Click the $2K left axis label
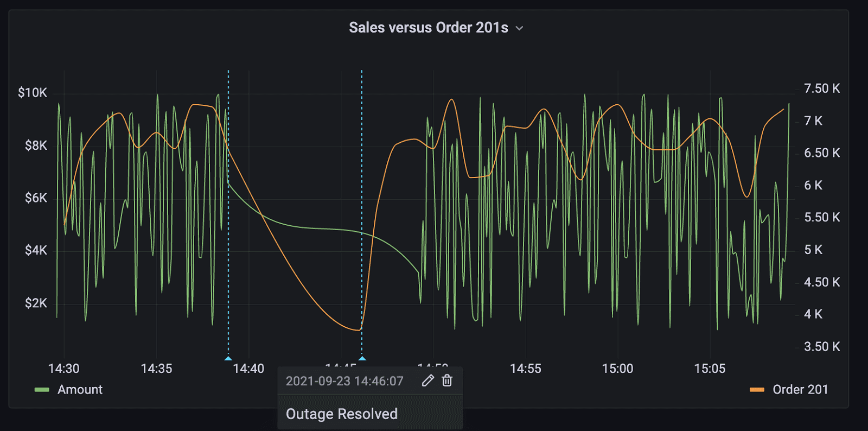Viewport: 868px width, 431px height. [x=36, y=303]
